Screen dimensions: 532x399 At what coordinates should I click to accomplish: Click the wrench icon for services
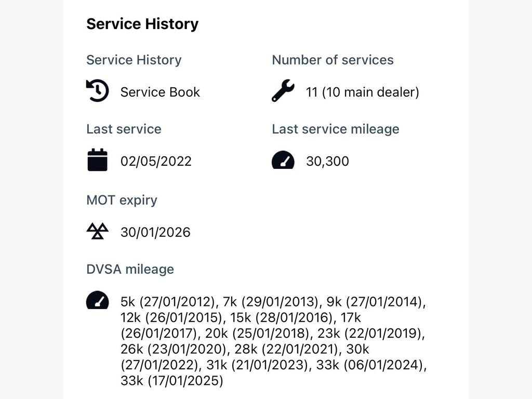[283, 90]
